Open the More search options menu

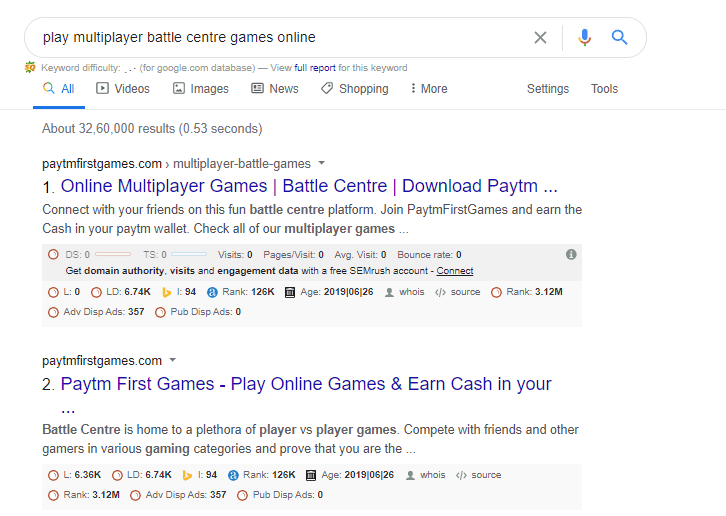(x=429, y=88)
